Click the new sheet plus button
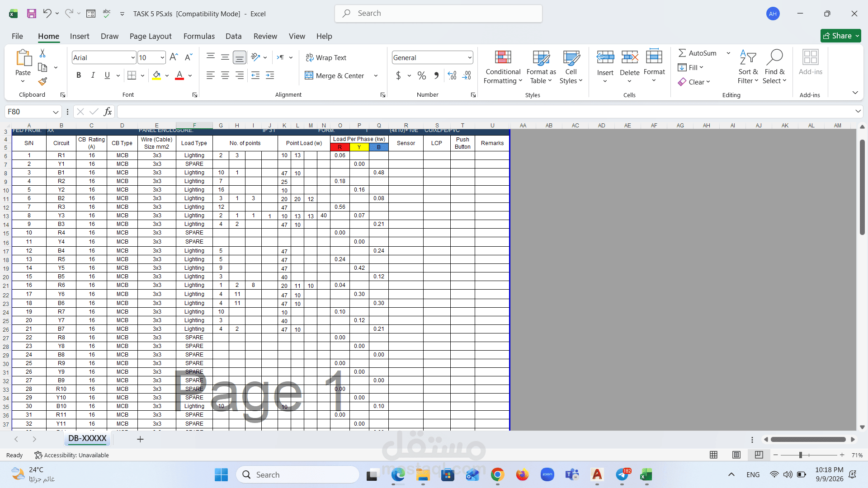The image size is (868, 488). [x=140, y=439]
